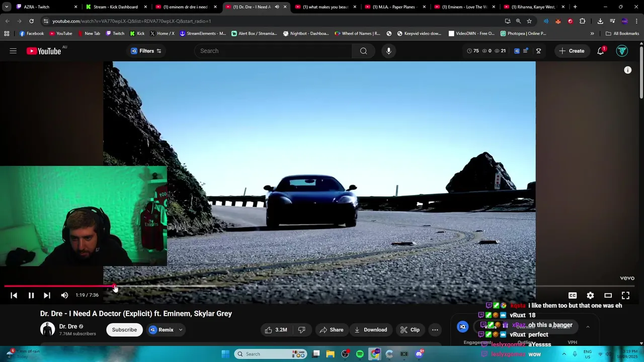The height and width of the screenshot is (362, 644).
Task: Open File Explorer from the taskbar
Action: (331, 354)
